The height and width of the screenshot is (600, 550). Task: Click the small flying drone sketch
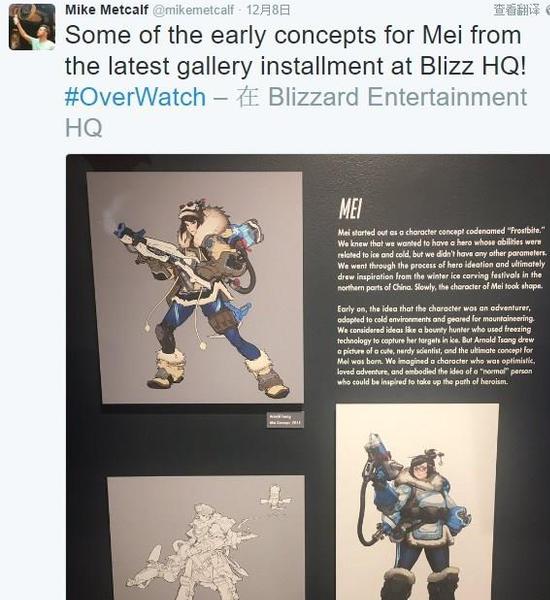(x=275, y=497)
